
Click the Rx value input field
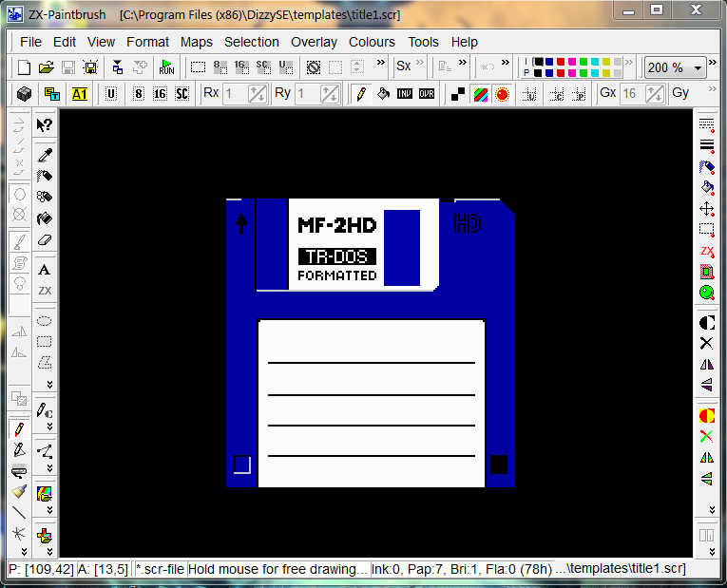click(x=236, y=94)
